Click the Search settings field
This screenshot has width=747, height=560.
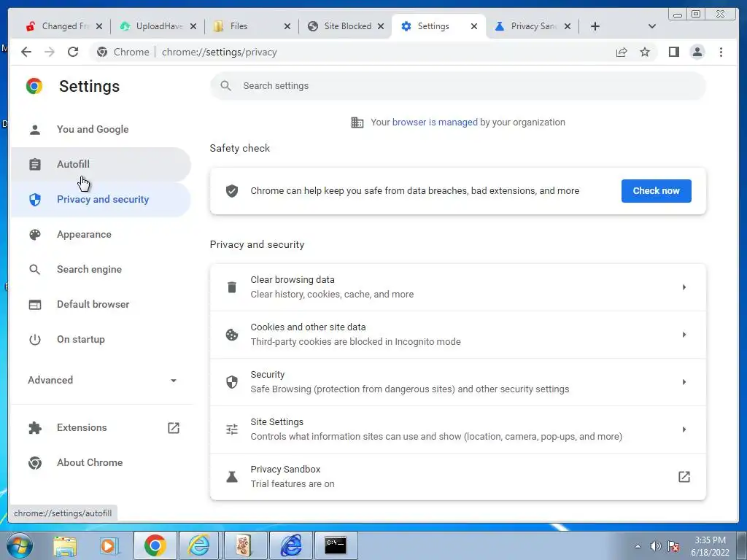(457, 86)
